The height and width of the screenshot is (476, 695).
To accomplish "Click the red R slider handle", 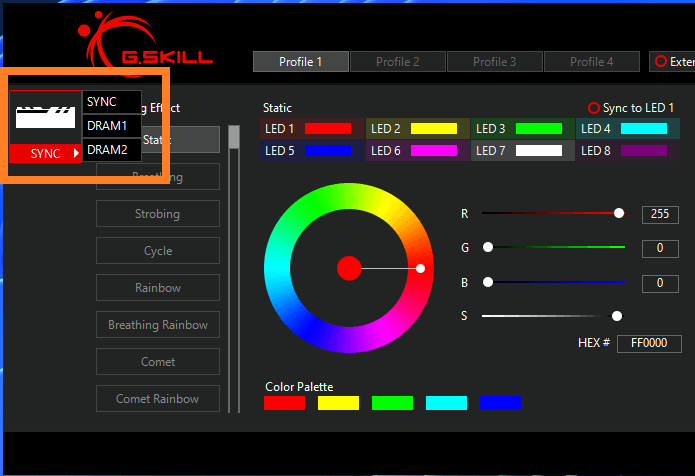I will coord(619,213).
